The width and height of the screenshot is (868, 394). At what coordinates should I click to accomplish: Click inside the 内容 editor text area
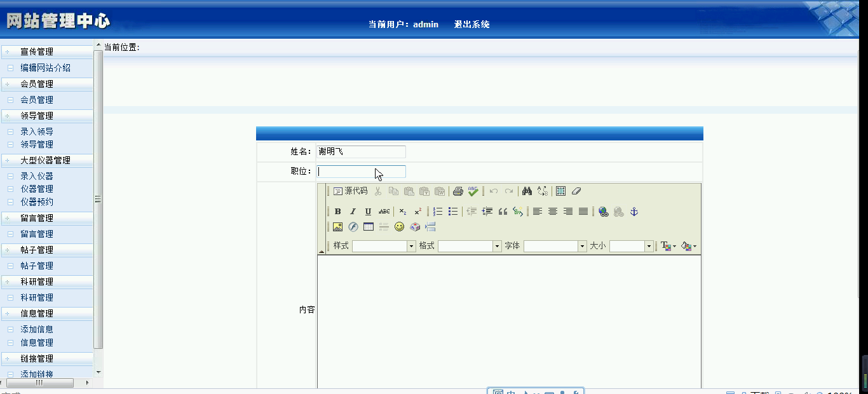[x=509, y=322]
